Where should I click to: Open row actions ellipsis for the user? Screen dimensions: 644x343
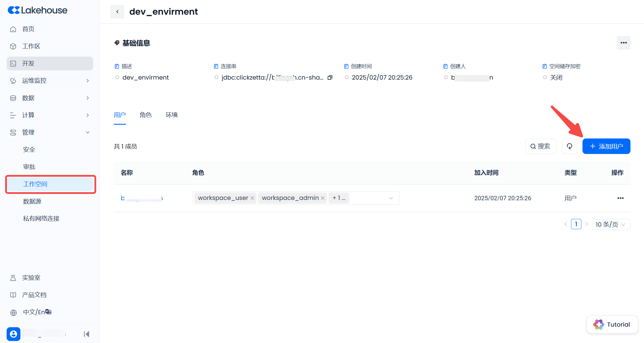(620, 198)
